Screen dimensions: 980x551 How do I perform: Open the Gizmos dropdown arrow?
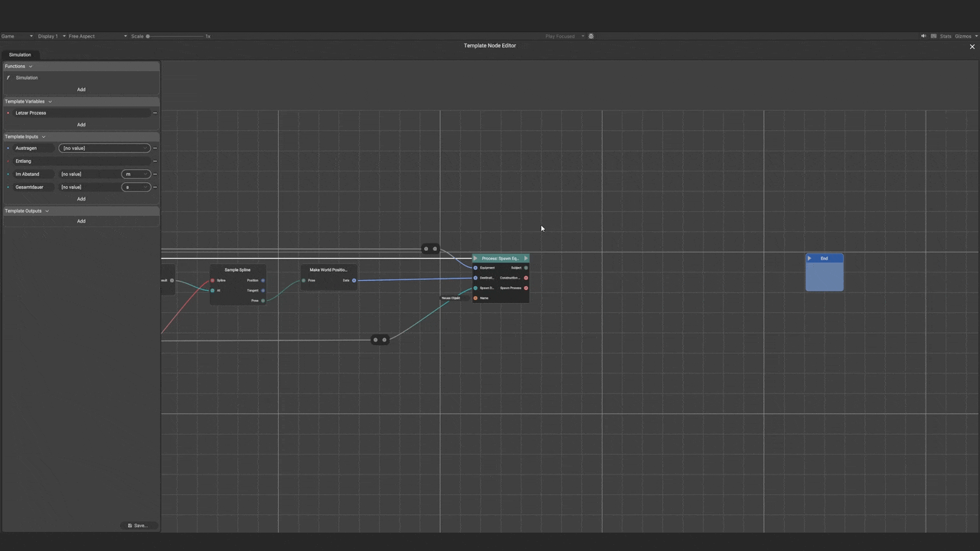coord(976,36)
